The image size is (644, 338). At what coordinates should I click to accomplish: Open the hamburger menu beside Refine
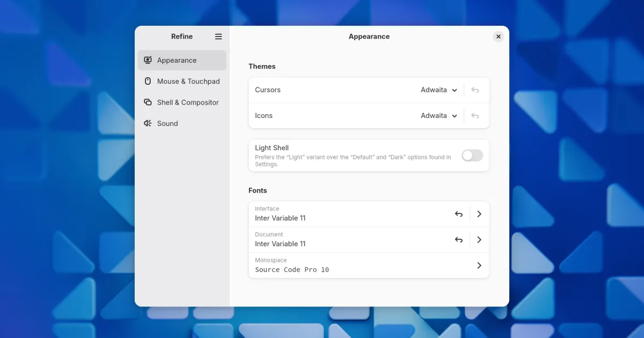coord(218,36)
